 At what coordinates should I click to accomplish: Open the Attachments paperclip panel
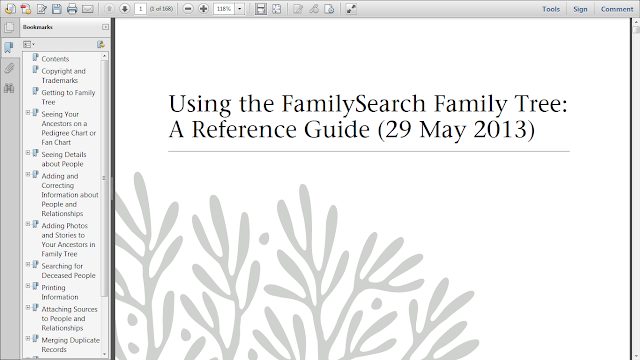click(9, 68)
